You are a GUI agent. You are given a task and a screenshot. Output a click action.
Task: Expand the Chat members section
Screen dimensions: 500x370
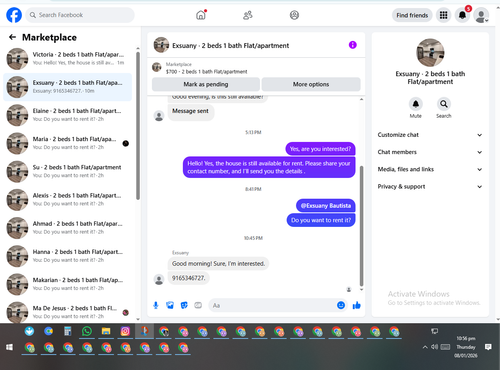click(x=430, y=152)
